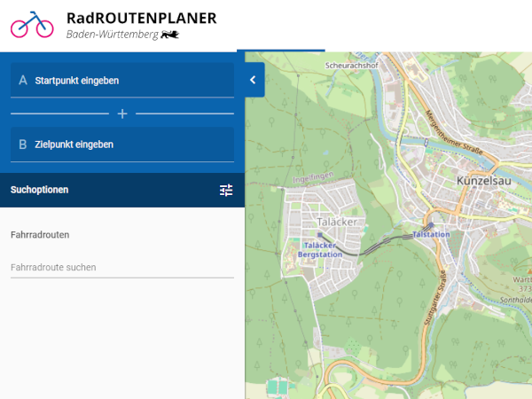Focus the Zielpunkt eingeben field
532x399 pixels.
pyautogui.click(x=124, y=145)
